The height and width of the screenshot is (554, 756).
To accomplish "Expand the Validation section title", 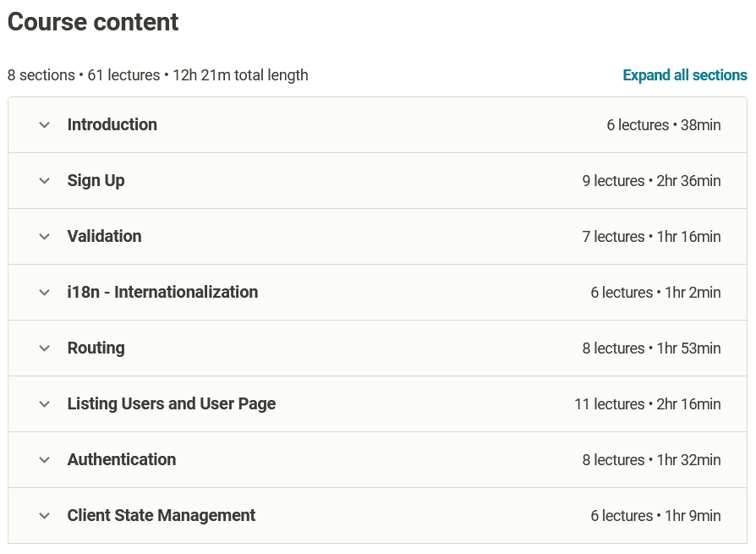I will tap(105, 236).
